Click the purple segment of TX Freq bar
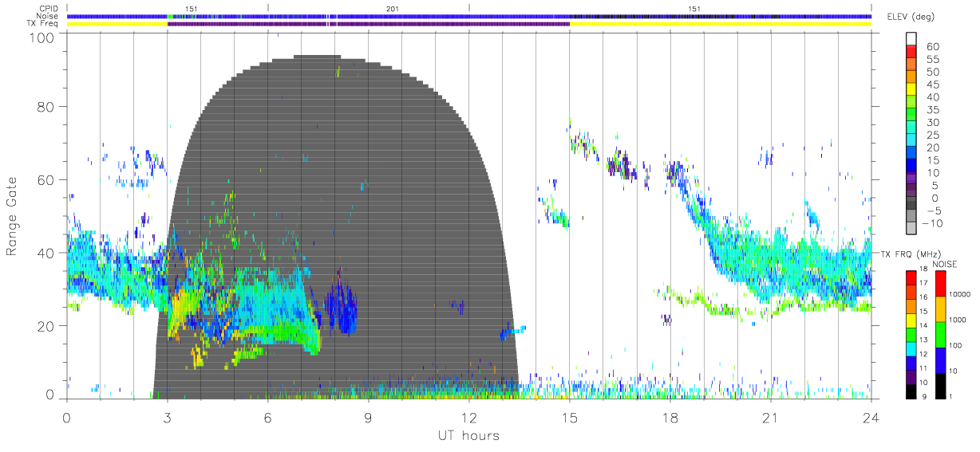The image size is (980, 452). 369,24
